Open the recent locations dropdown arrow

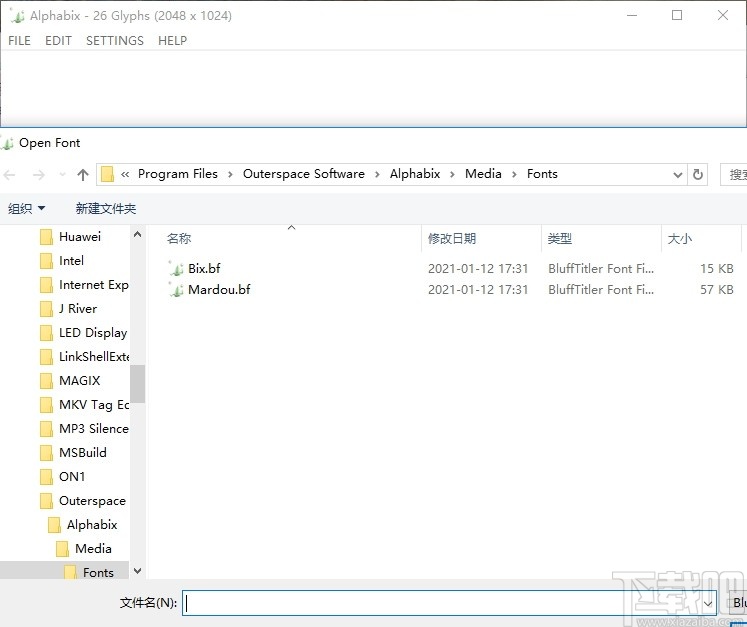tap(62, 175)
